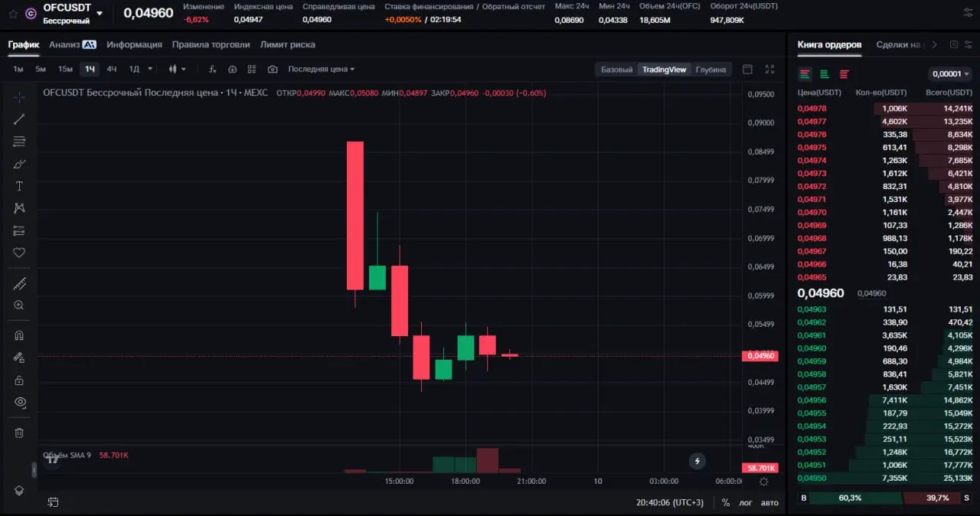Open the Последняя цена price source dropdown
980x516 pixels.
(322, 69)
